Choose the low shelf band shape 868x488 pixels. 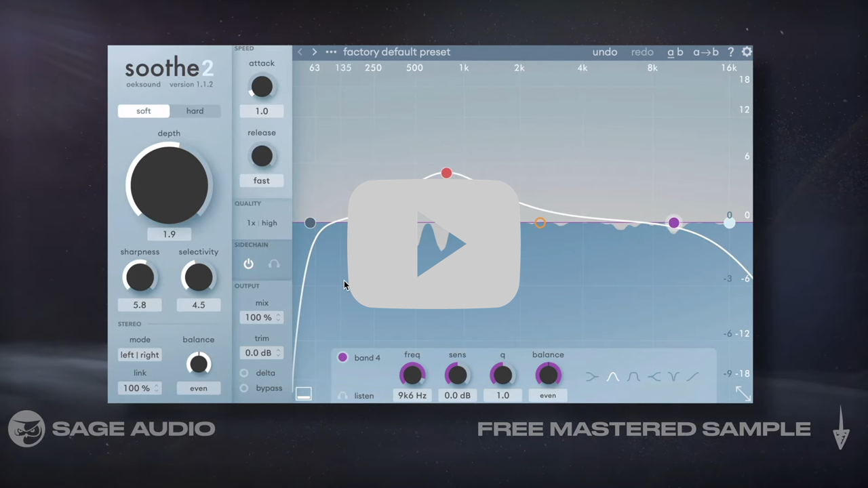coord(592,376)
